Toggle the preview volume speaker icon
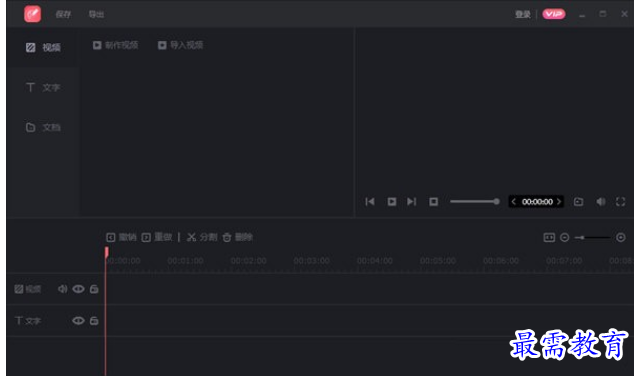The height and width of the screenshot is (376, 634). point(601,201)
